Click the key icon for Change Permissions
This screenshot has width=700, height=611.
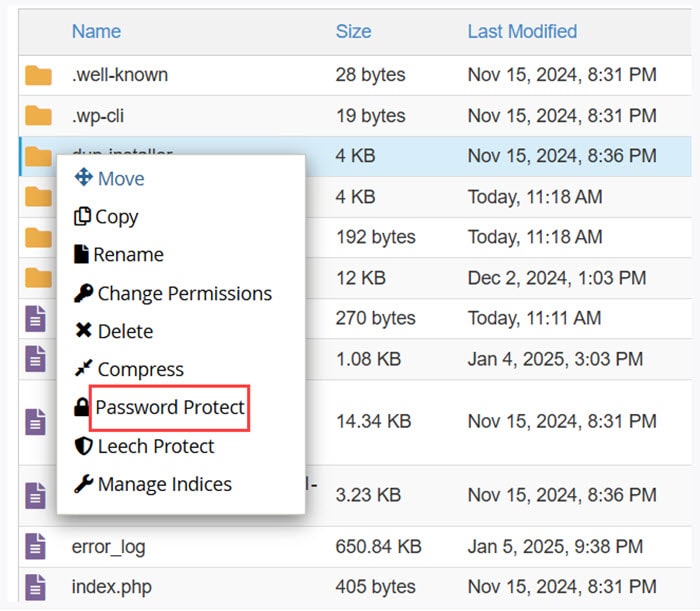(84, 293)
